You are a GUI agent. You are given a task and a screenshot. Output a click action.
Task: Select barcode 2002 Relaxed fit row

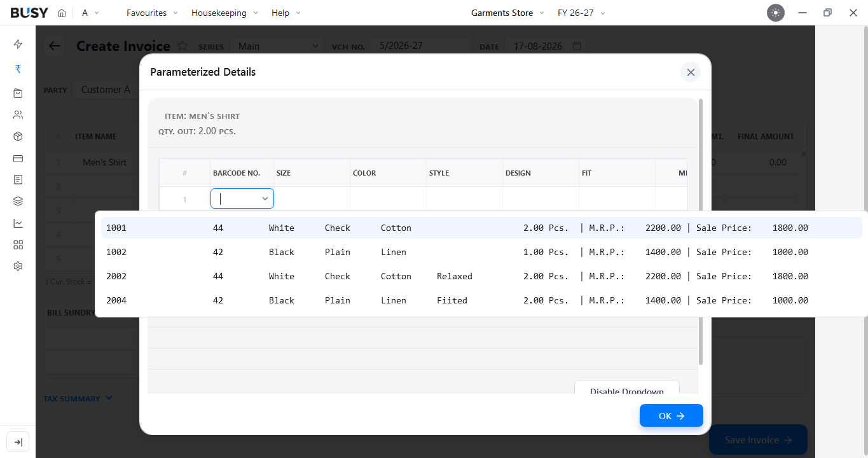tap(481, 276)
